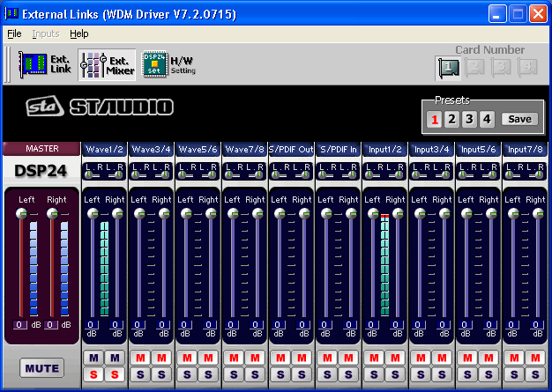Click the Input1/2 left fader knob
Viewport: 552px width, 392px height.
[x=373, y=213]
